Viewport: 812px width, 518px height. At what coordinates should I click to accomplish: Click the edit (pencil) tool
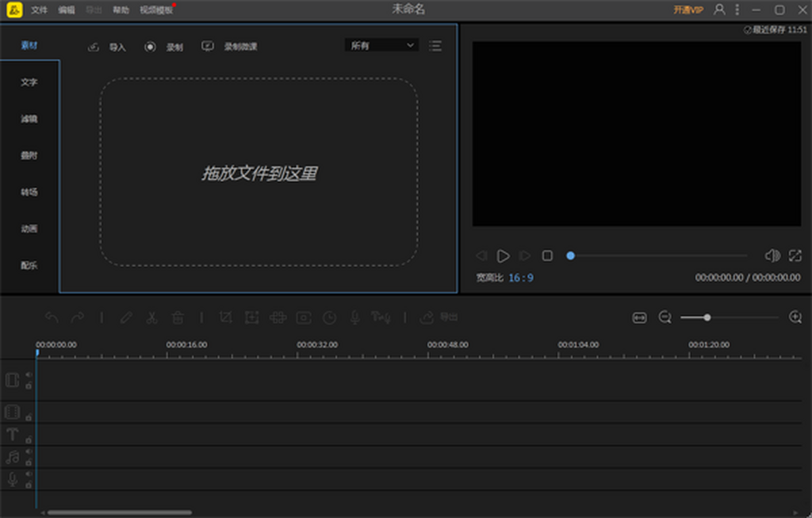[126, 317]
